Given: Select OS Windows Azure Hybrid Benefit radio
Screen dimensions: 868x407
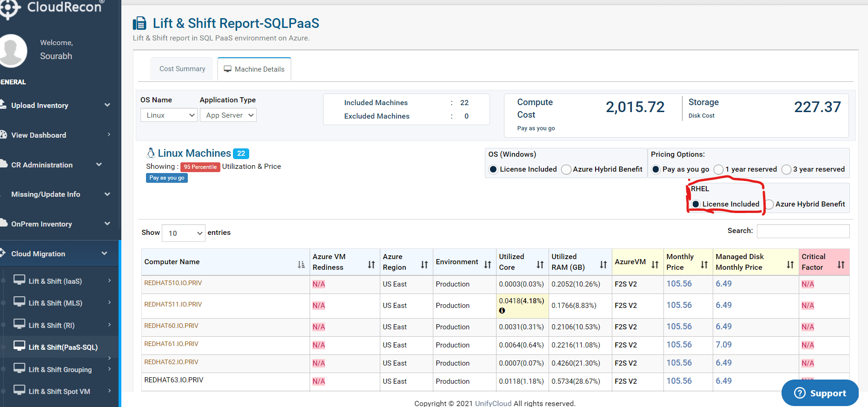Looking at the screenshot, I should coord(566,169).
